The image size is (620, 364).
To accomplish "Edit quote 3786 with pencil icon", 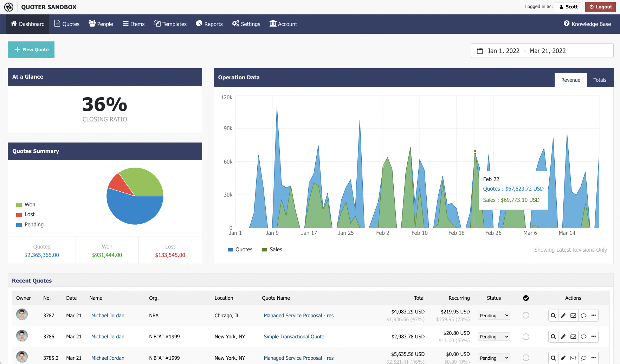I will tap(563, 337).
